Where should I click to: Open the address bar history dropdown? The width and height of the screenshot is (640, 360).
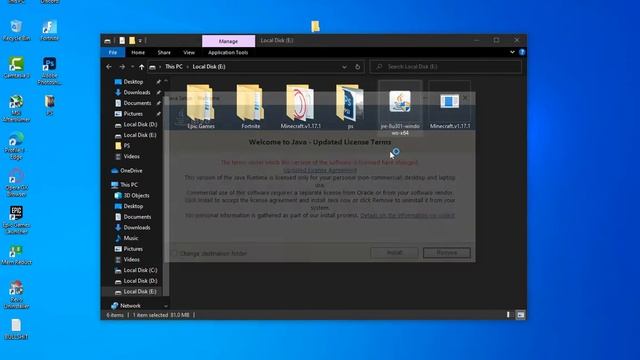tap(344, 67)
